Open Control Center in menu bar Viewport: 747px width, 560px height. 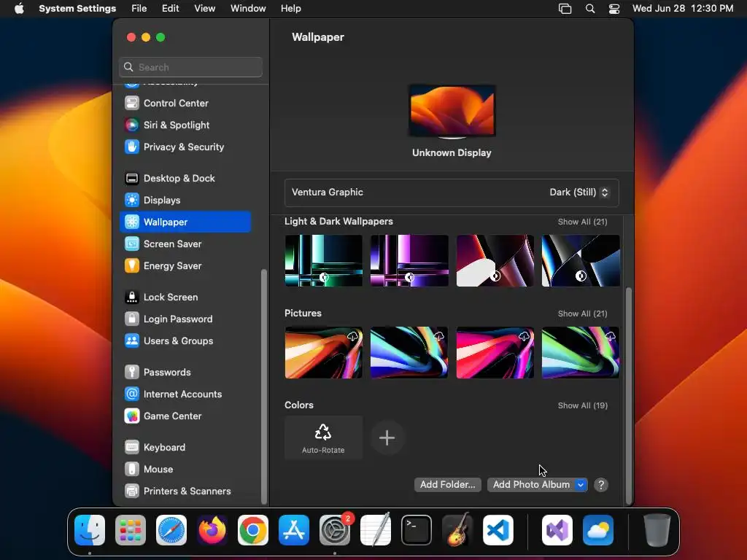[614, 9]
